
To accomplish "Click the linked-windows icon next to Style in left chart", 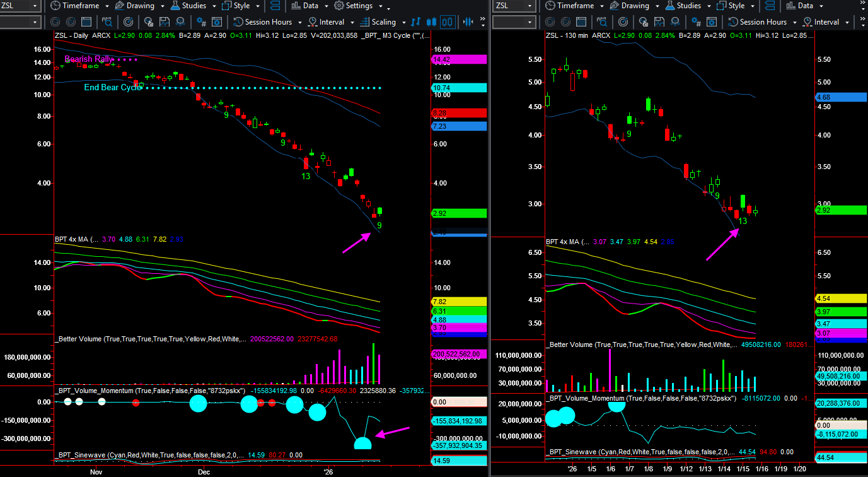I will pyautogui.click(x=275, y=6).
